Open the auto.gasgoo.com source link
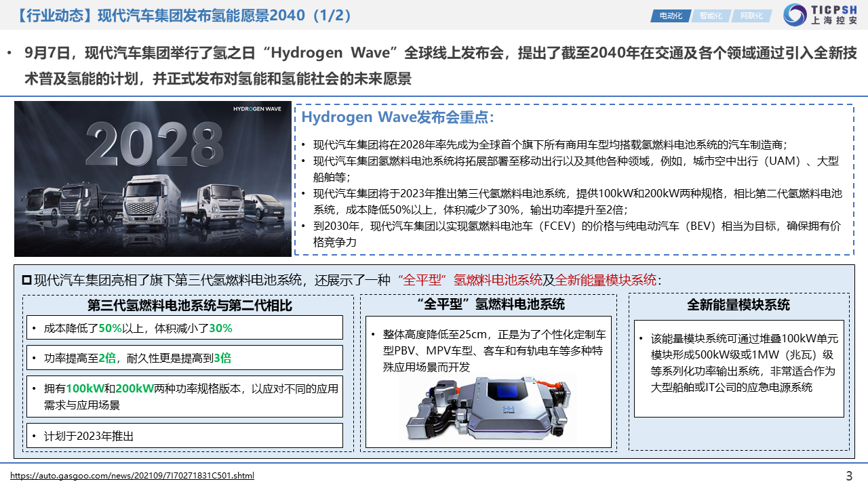Screen dimensions: 868x488 coord(132,475)
